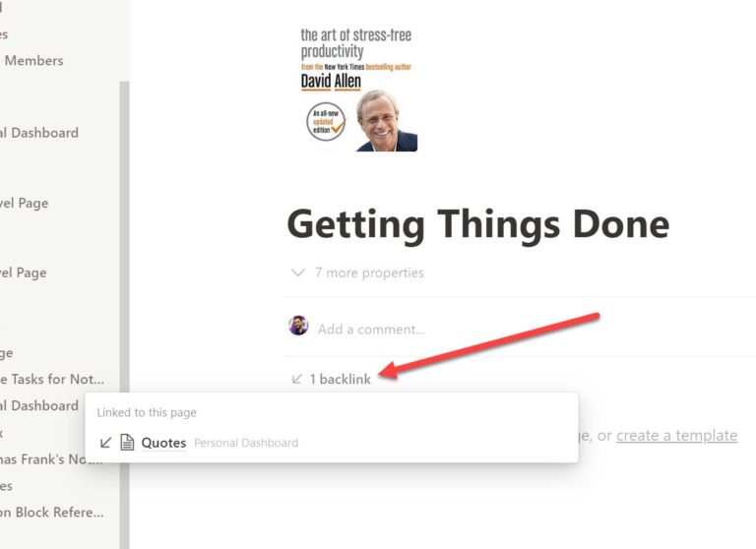
Task: Click the Getting Things Done page title
Action: coord(478,224)
